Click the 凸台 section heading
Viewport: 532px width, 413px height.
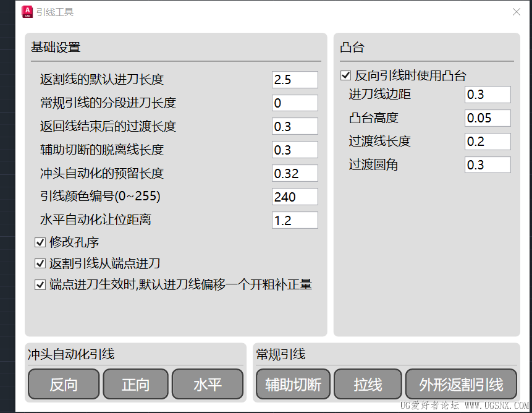352,47
